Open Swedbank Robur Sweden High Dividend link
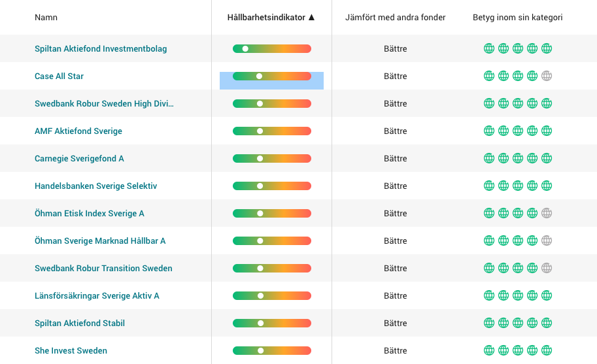 (x=104, y=103)
